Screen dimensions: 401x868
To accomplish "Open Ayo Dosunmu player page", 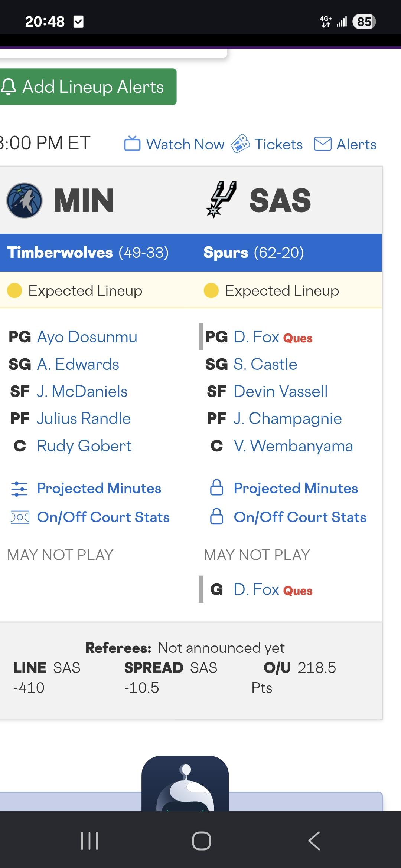I will coord(87,337).
